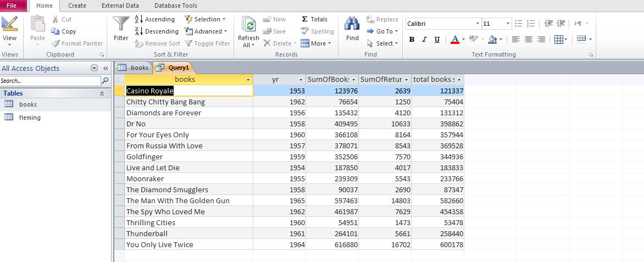This screenshot has width=644, height=262.
Task: Click the Paste clipboard icon
Action: coord(37,24)
